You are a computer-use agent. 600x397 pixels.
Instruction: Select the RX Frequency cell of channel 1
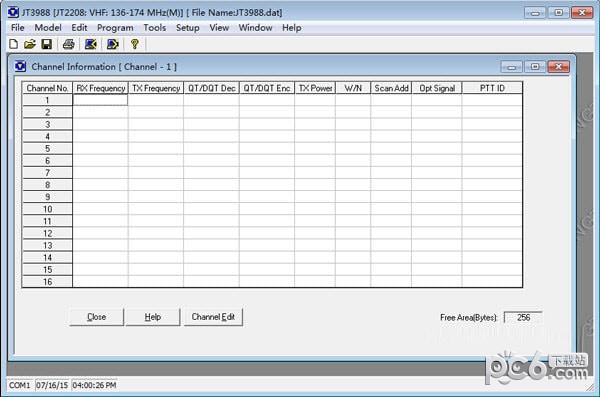click(100, 100)
